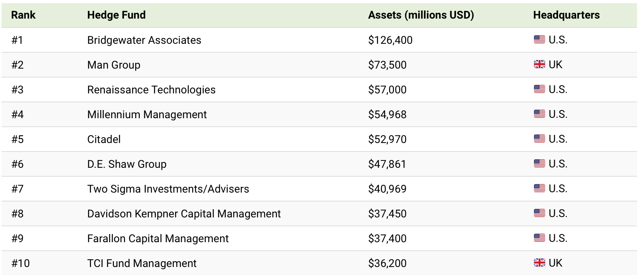Viewport: 644px width, 279px height.
Task: Click the $36,200 assets value
Action: pyautogui.click(x=387, y=263)
